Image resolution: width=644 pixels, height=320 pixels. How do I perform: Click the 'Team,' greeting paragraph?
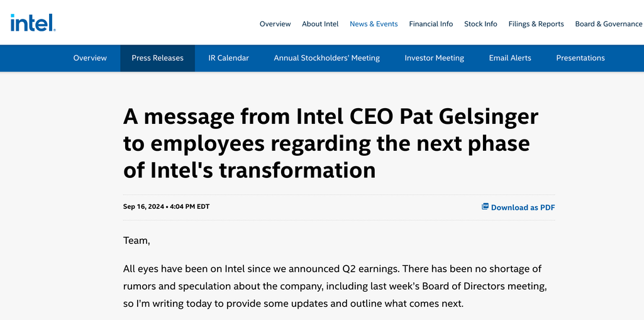click(136, 241)
